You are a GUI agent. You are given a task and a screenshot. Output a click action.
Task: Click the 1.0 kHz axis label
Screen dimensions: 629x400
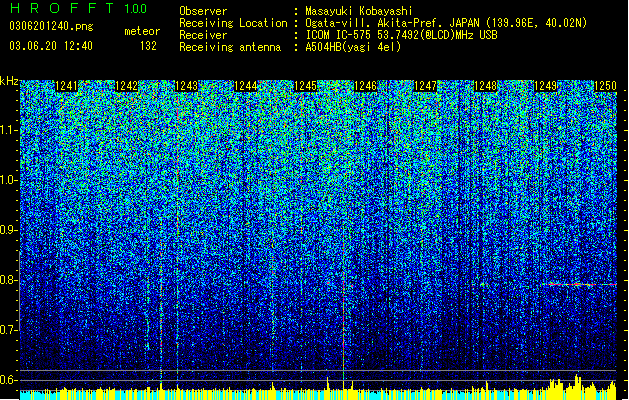9,180
